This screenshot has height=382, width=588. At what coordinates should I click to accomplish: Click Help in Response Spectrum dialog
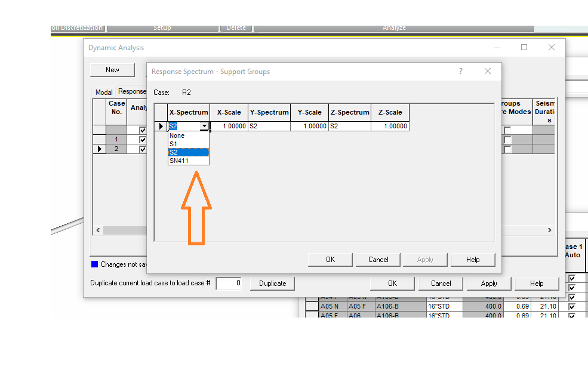(473, 260)
